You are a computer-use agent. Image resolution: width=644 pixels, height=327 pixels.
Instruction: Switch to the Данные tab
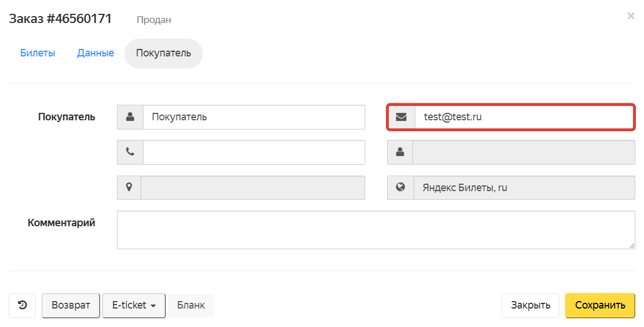point(96,53)
